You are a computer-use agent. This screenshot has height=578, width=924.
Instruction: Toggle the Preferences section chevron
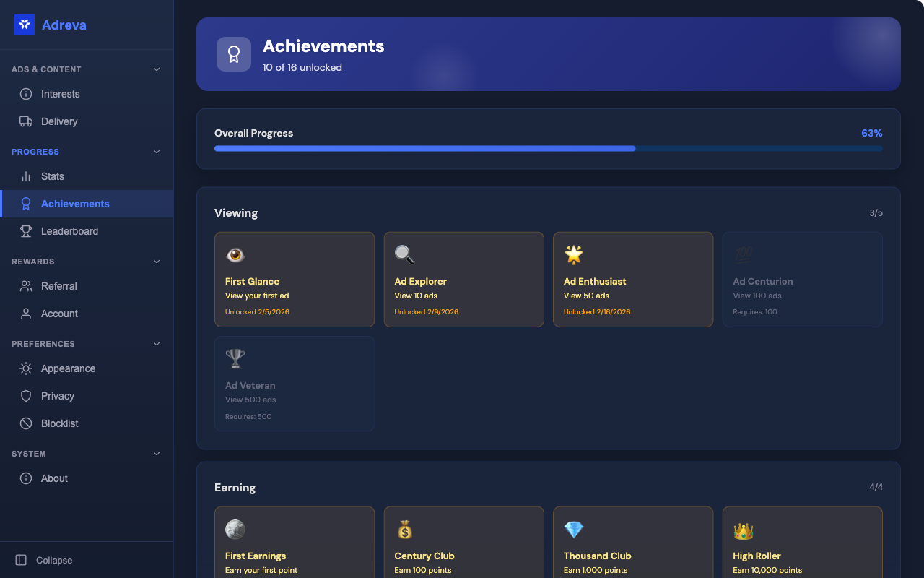point(157,344)
